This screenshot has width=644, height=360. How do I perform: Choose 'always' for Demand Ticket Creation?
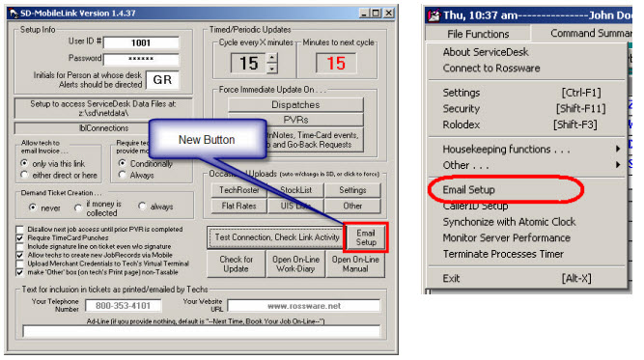pos(142,207)
